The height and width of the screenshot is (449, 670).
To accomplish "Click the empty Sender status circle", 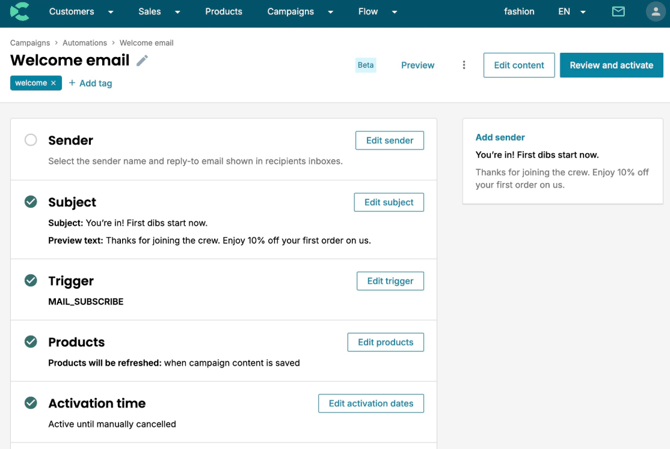I will [x=31, y=140].
